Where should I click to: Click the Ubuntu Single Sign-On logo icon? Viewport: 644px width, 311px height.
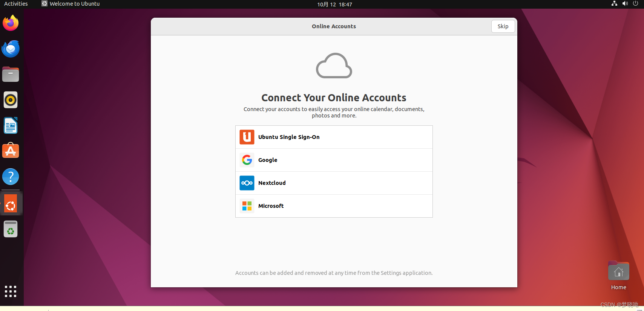pos(247,137)
